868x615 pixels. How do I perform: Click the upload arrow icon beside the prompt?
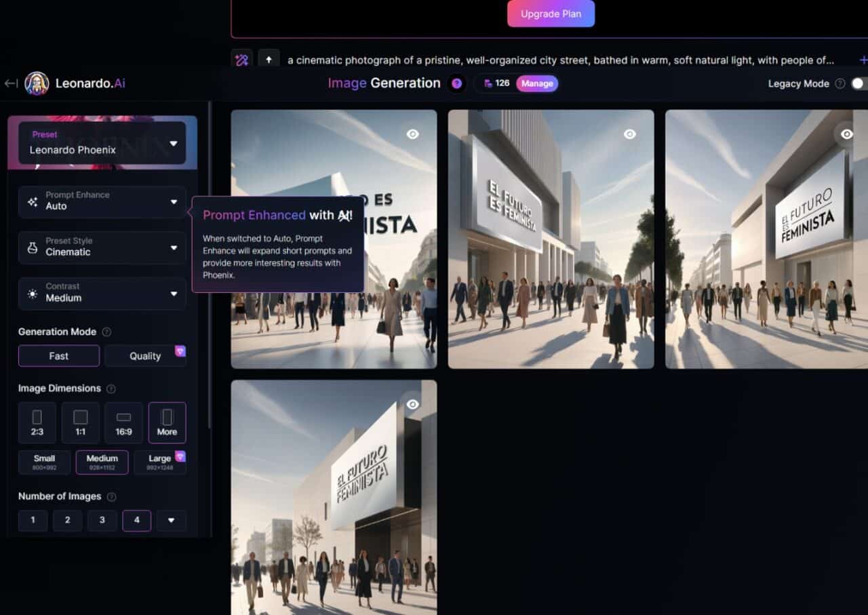[x=269, y=59]
